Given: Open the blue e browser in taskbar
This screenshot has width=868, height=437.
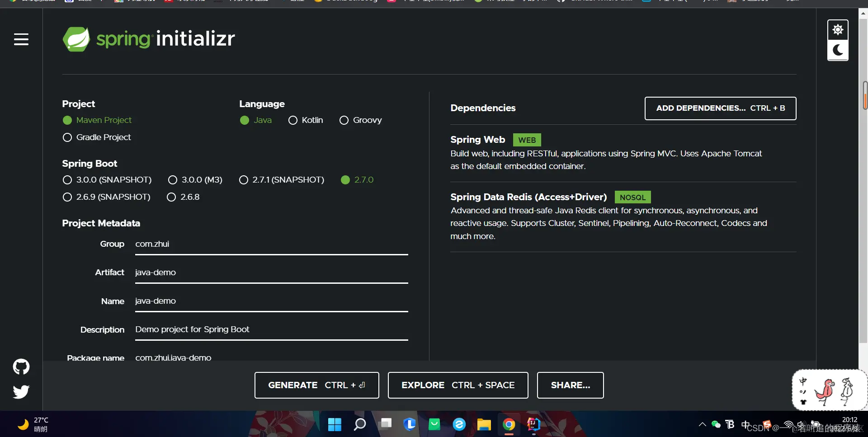Looking at the screenshot, I should pyautogui.click(x=459, y=424).
